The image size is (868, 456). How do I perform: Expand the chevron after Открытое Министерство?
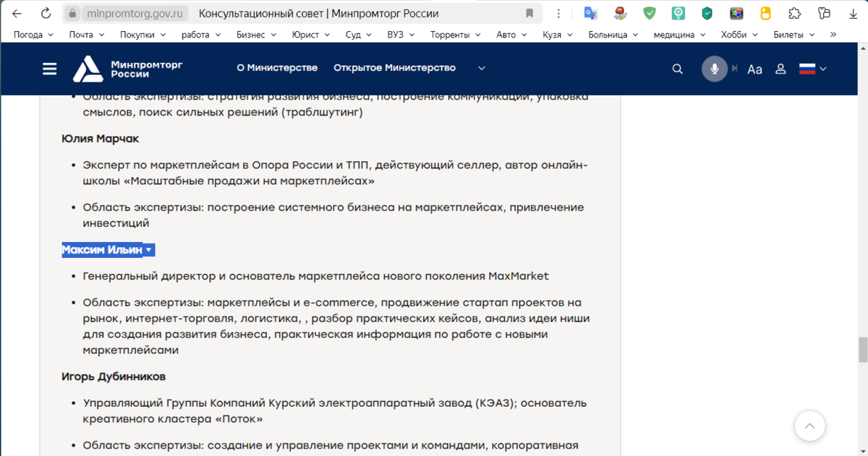click(x=482, y=69)
